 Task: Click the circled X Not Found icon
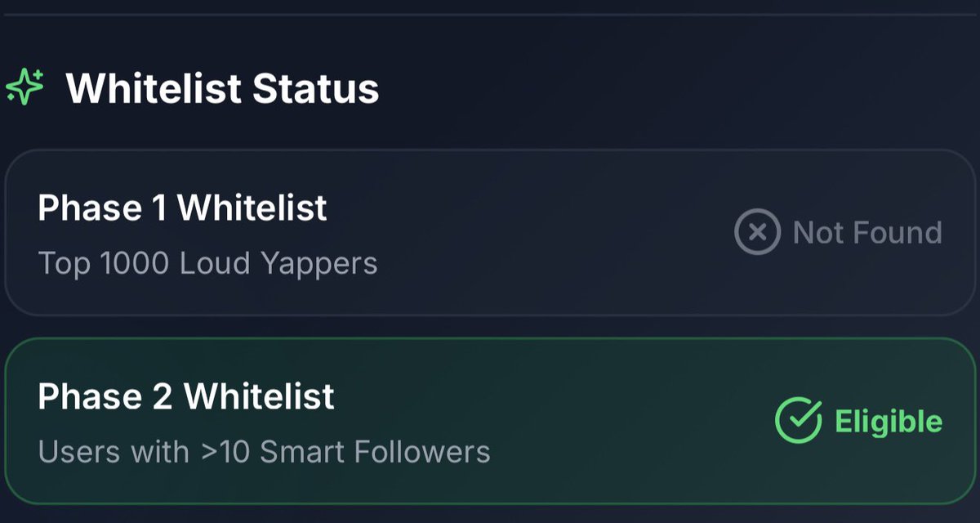(758, 233)
